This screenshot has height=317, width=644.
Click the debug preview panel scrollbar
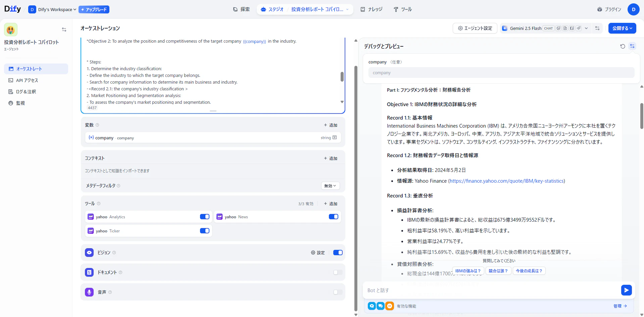click(x=642, y=116)
